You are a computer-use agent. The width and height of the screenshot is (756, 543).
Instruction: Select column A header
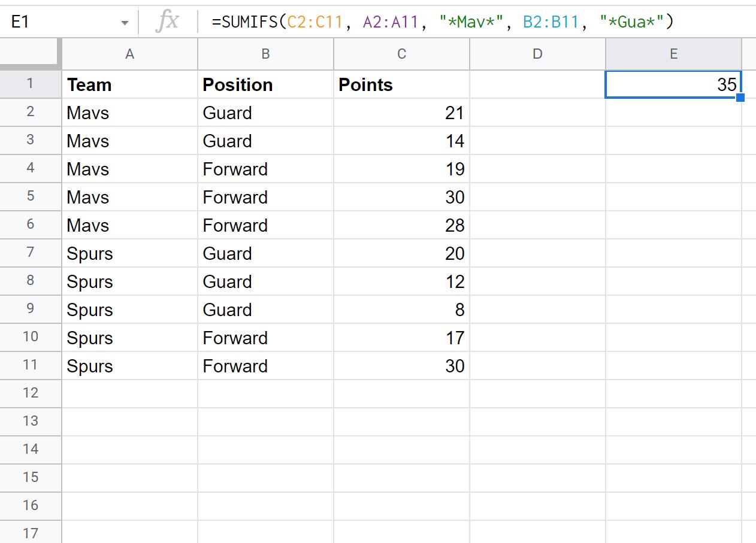129,54
